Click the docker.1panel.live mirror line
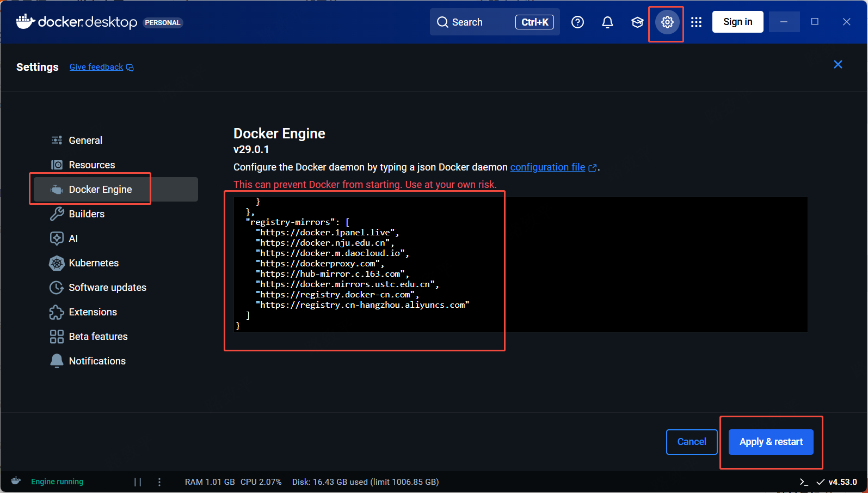Screen dimensions: 868x493 click(x=328, y=233)
